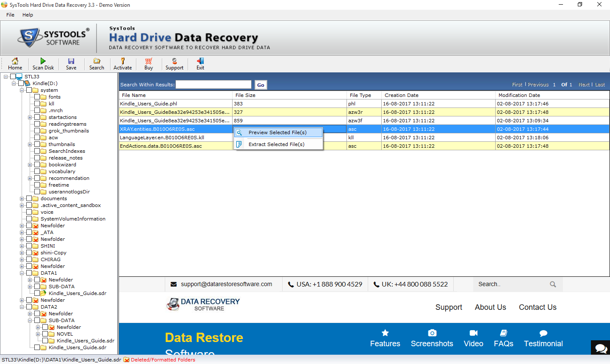610x364 pixels.
Task: Collapse the system folder node
Action: click(22, 90)
